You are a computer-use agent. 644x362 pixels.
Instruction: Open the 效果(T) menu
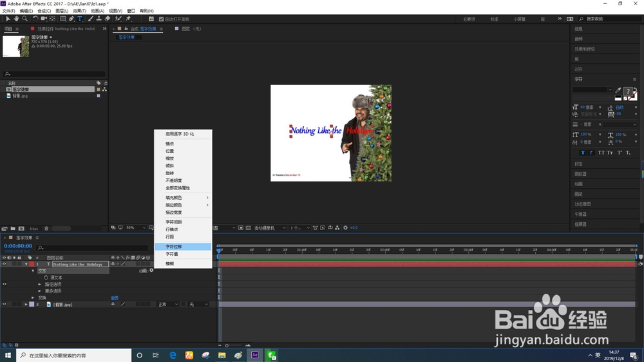point(79,11)
